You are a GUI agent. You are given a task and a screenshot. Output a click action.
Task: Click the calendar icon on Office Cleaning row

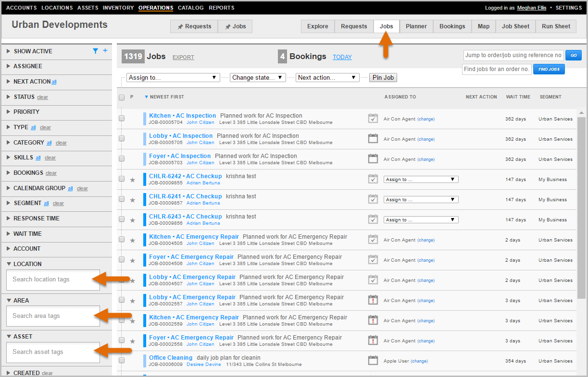[373, 361]
